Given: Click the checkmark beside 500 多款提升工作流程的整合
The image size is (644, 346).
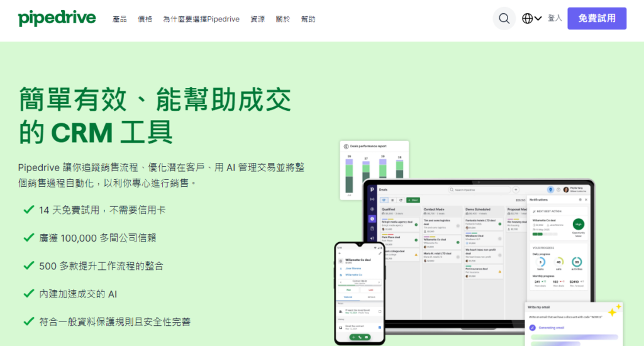Looking at the screenshot, I should [29, 266].
